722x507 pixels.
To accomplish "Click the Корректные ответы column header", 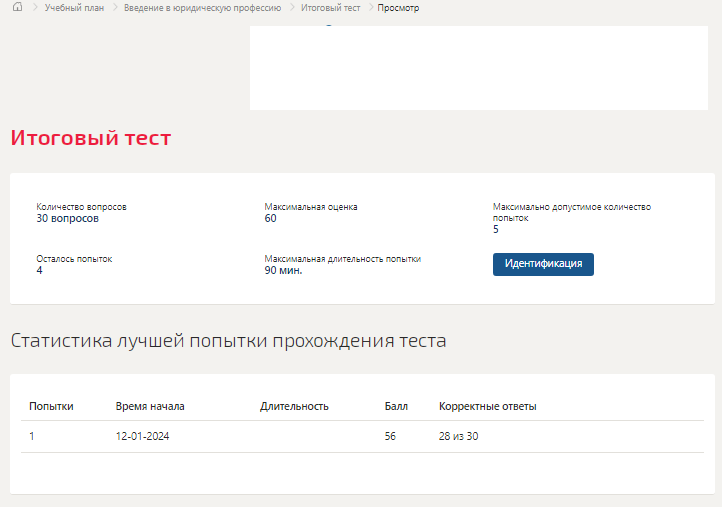I will (487, 406).
